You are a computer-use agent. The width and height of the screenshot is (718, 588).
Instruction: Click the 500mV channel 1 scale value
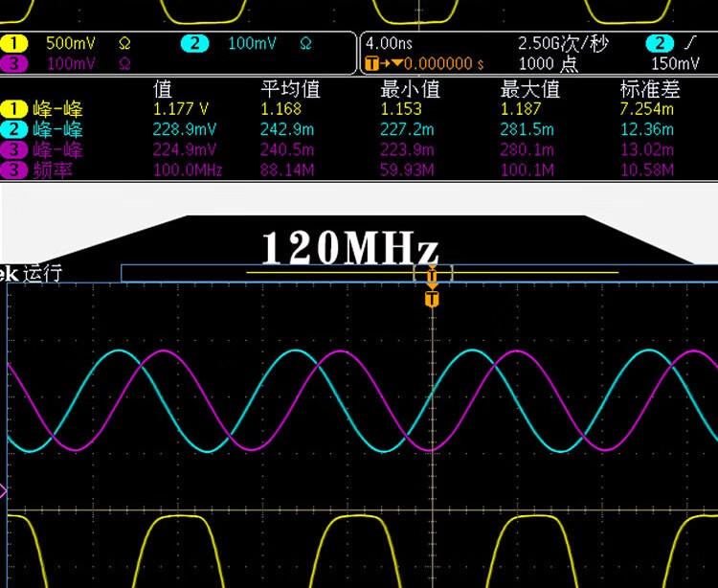pos(71,43)
